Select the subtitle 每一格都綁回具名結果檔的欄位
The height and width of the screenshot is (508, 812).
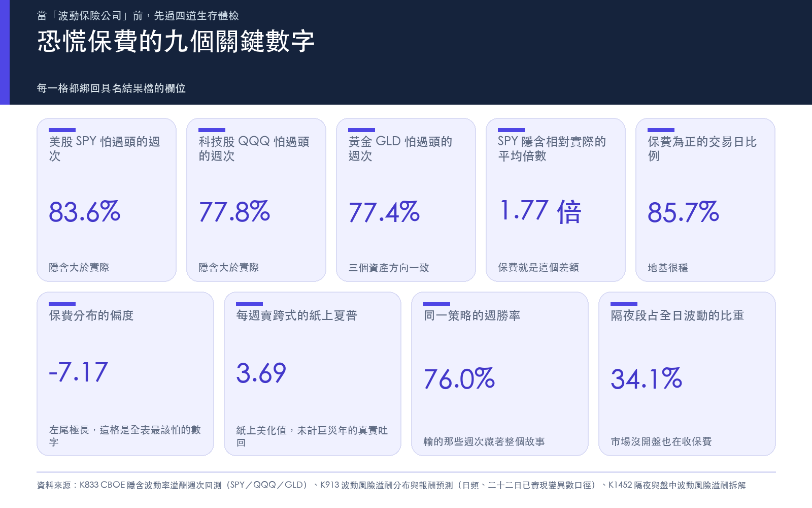tap(111, 88)
